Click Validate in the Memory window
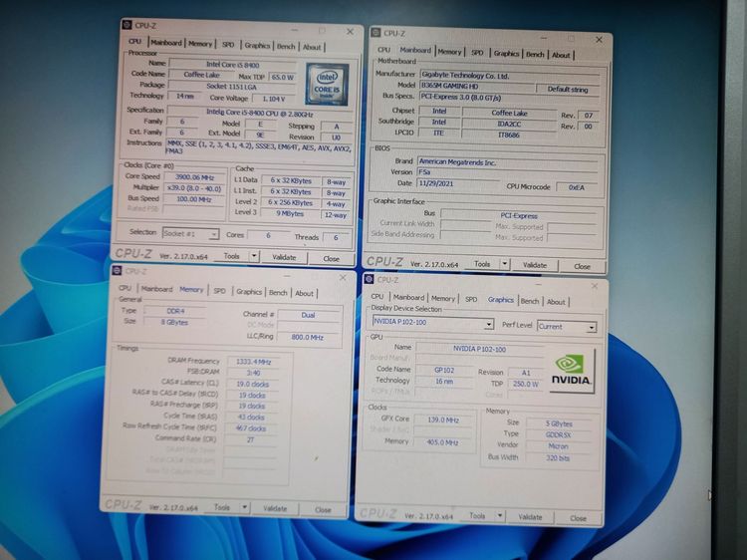The width and height of the screenshot is (747, 560). pos(275,508)
